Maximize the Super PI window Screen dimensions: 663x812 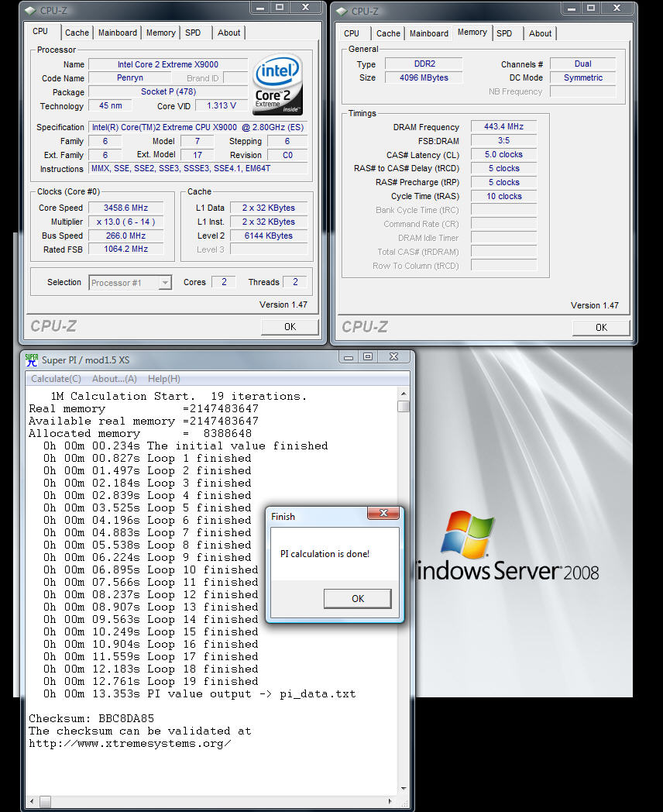pyautogui.click(x=368, y=357)
